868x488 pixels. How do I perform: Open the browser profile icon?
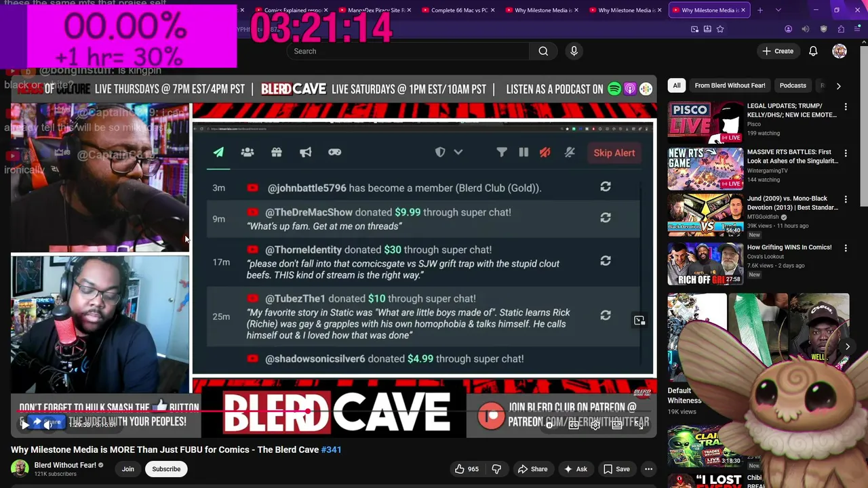788,29
